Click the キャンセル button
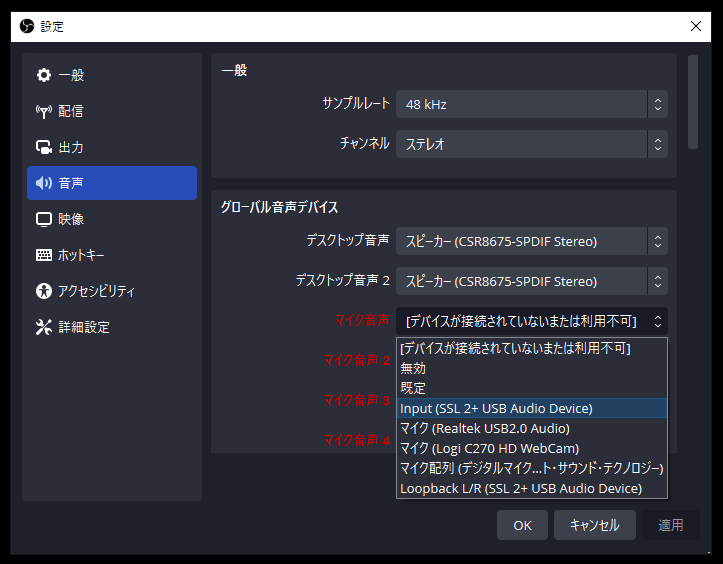The height and width of the screenshot is (564, 723). coord(594,525)
